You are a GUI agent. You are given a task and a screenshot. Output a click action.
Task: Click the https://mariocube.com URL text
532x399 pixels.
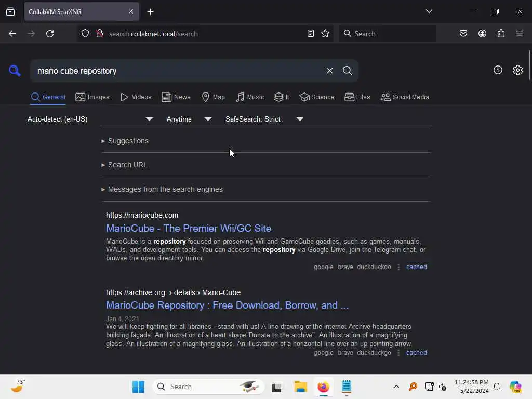click(x=142, y=215)
